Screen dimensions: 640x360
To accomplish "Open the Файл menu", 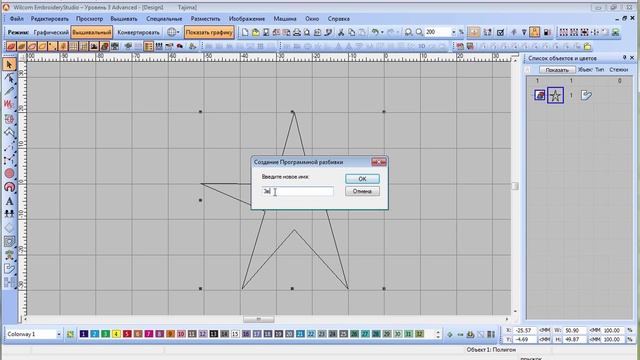I will [16, 19].
